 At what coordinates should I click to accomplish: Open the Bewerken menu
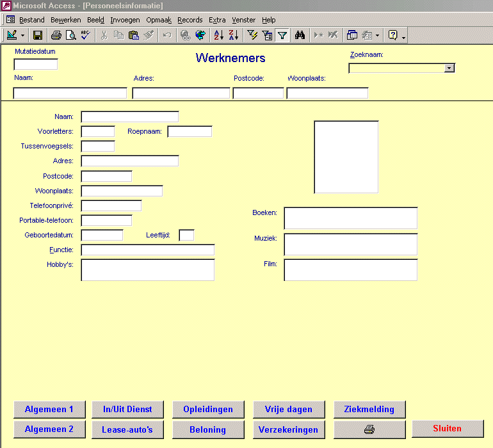click(x=66, y=20)
